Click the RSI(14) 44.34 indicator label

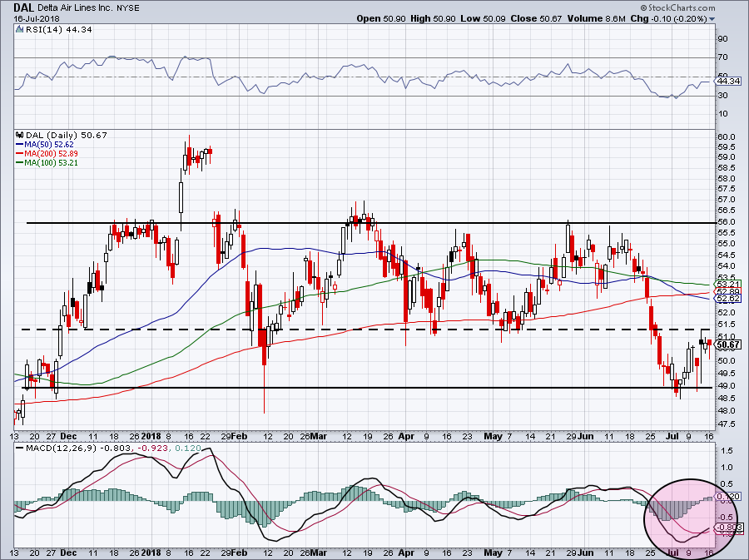pos(59,30)
